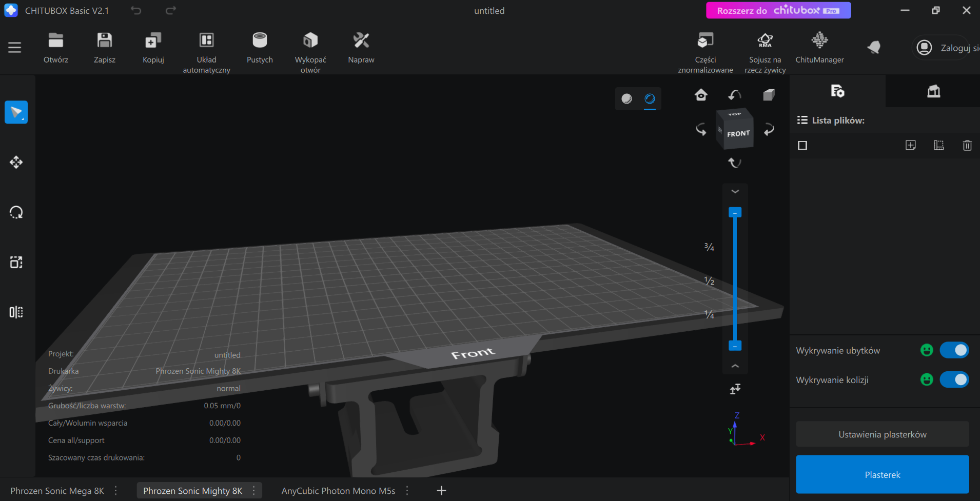Click the top handle of the layer slider
The width and height of the screenshot is (980, 501).
pos(735,212)
